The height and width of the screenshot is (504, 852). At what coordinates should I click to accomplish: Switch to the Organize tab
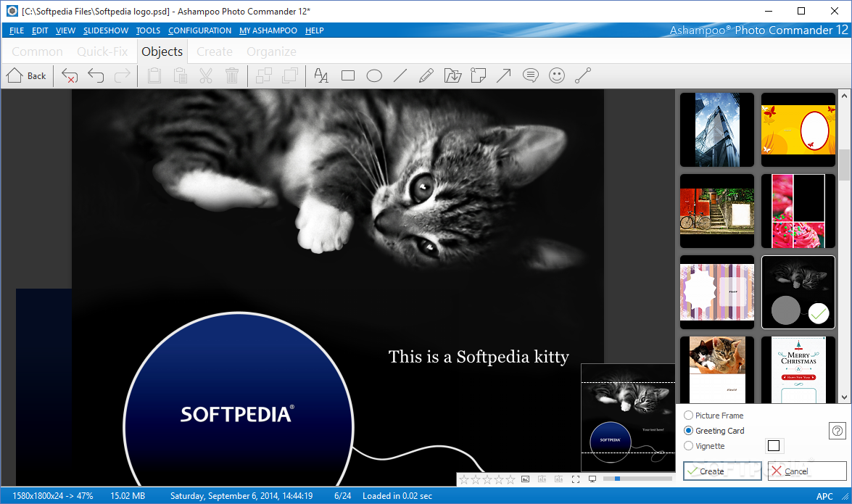(x=272, y=51)
